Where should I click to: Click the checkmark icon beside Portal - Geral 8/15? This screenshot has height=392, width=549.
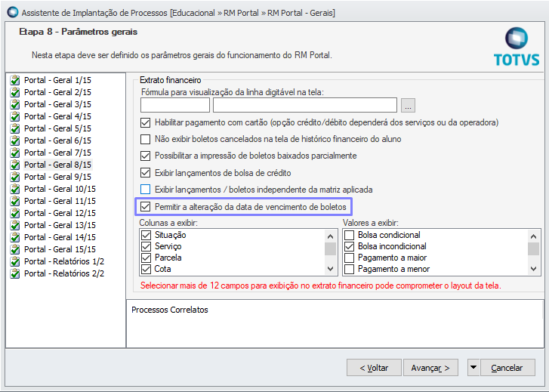tap(15, 165)
